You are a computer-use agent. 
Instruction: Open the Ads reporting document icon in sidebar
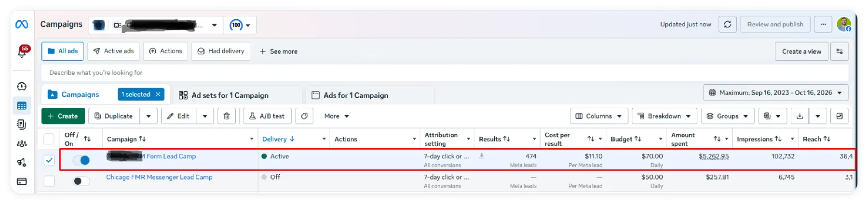pyautogui.click(x=22, y=124)
